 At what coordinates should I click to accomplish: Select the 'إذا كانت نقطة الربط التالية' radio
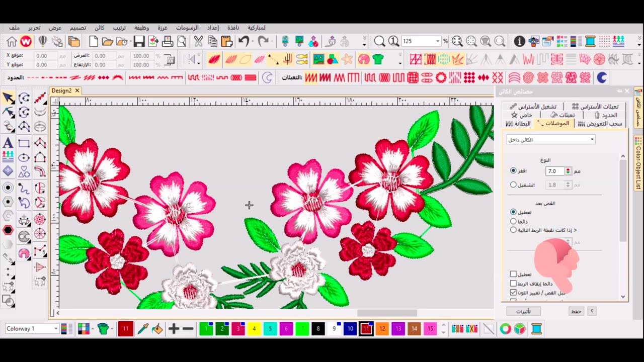(513, 230)
